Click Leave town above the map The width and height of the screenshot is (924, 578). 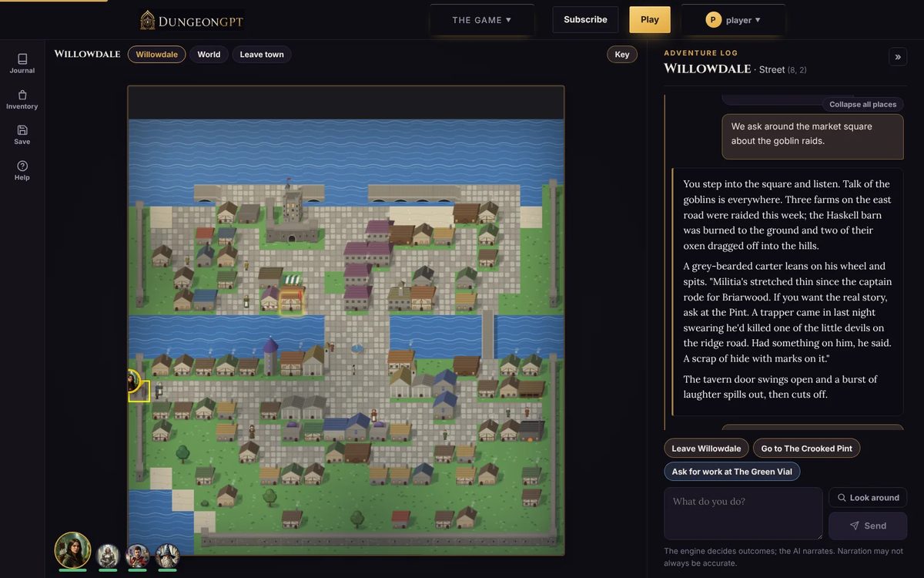pyautogui.click(x=262, y=55)
